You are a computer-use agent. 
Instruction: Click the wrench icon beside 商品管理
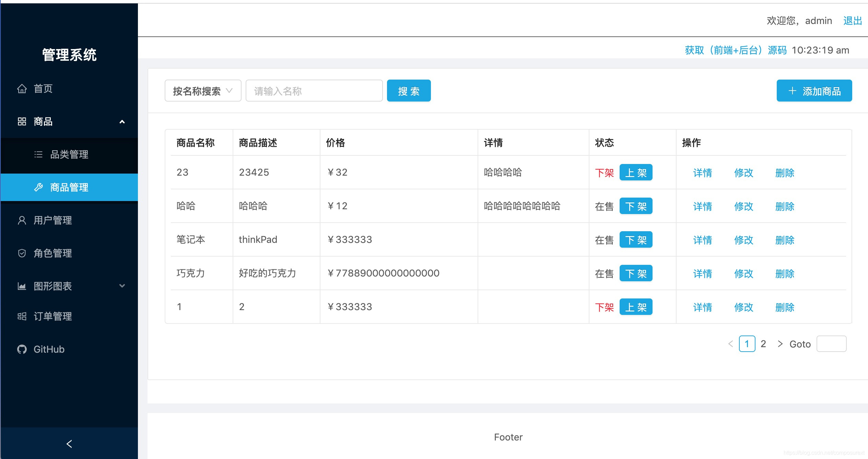[x=38, y=187]
